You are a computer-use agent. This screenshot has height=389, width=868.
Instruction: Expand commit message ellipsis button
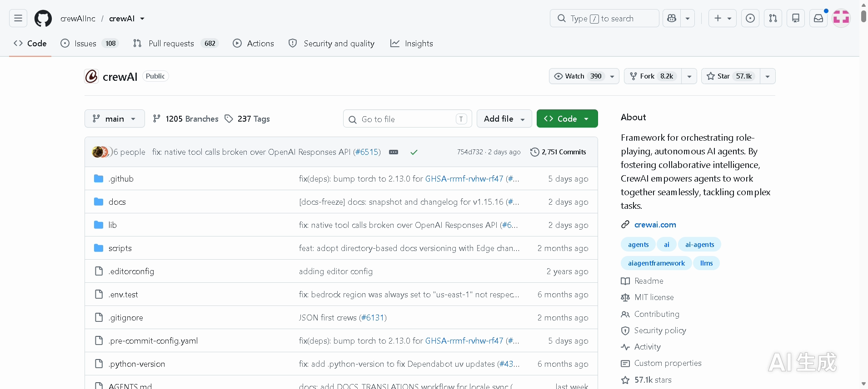[394, 152]
